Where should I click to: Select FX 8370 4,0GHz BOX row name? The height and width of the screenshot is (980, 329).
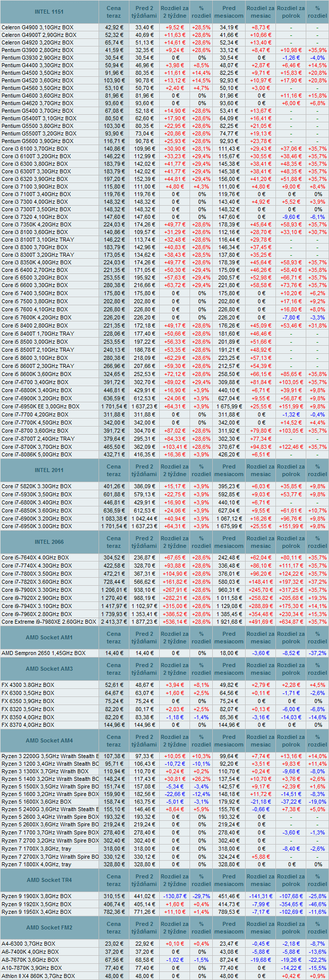click(x=28, y=725)
